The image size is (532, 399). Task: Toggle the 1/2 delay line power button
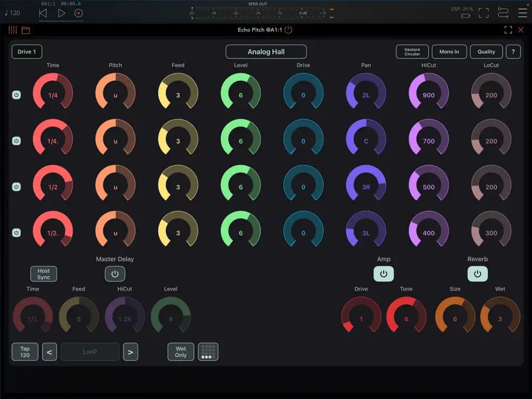[16, 187]
